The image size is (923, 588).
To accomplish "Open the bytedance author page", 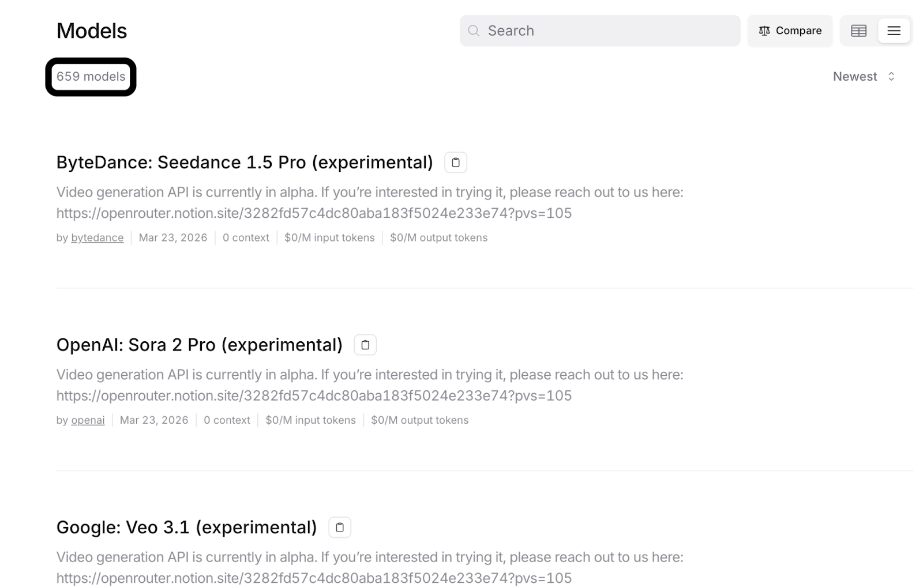I will pyautogui.click(x=97, y=237).
